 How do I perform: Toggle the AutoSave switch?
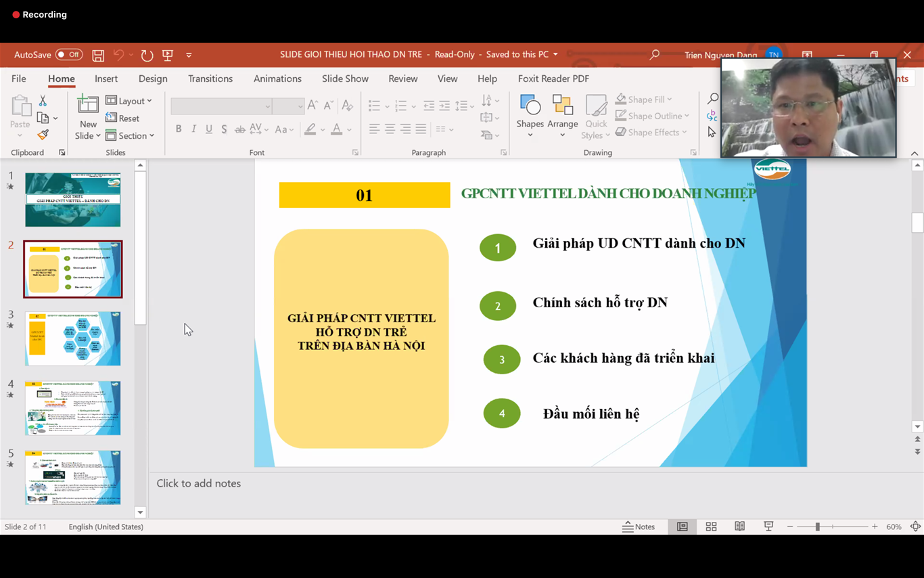point(69,55)
